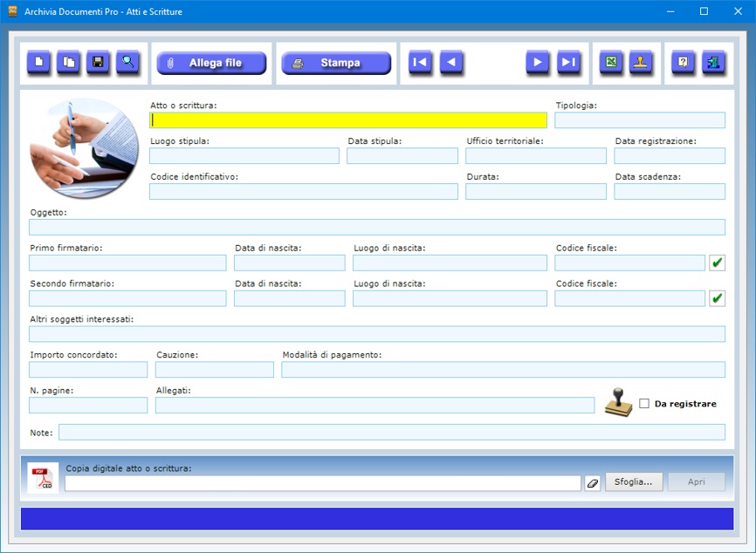Click the Luogo stipula field
This screenshot has width=756, height=553.
tap(244, 156)
